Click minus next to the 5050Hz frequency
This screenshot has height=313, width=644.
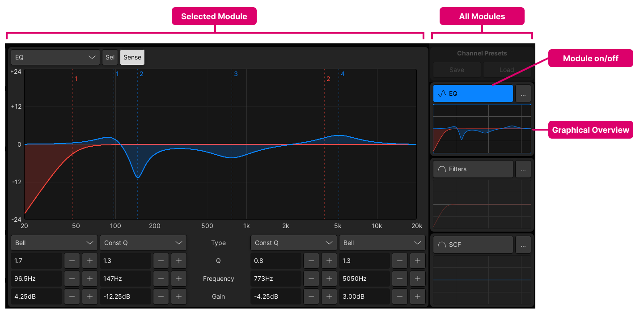click(x=400, y=279)
